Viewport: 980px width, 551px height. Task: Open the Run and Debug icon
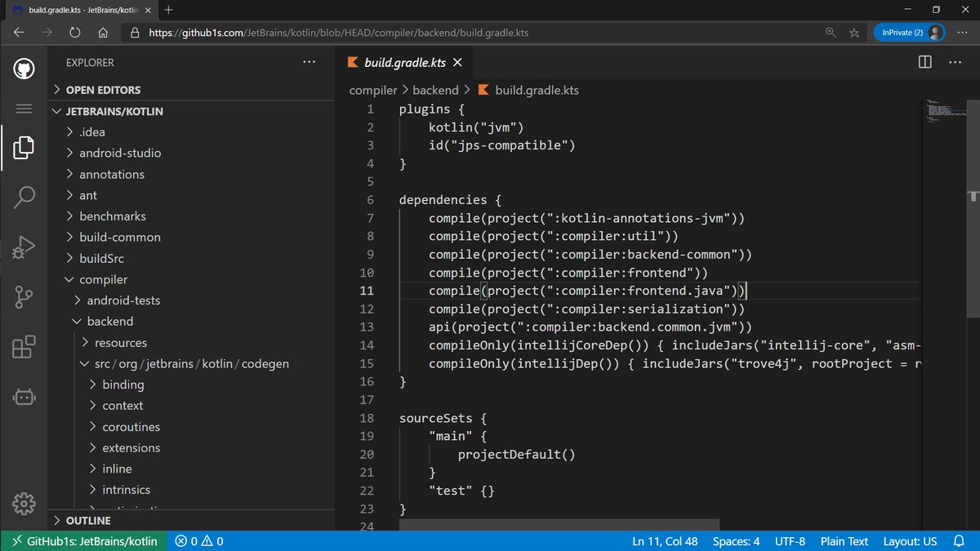coord(24,247)
